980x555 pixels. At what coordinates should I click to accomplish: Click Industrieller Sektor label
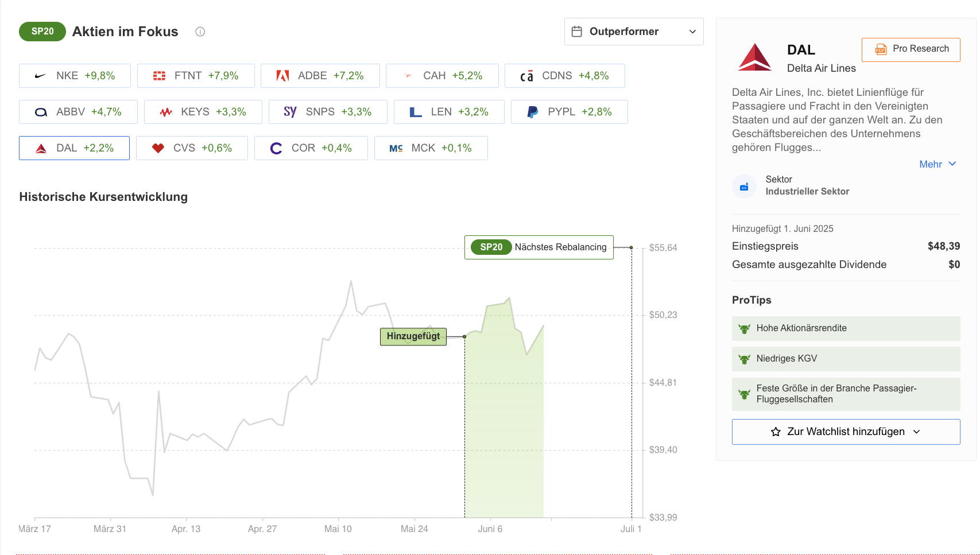point(807,192)
